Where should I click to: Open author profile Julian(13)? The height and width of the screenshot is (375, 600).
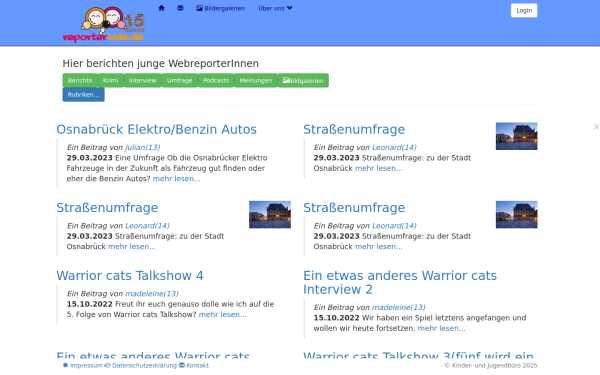[142, 147]
